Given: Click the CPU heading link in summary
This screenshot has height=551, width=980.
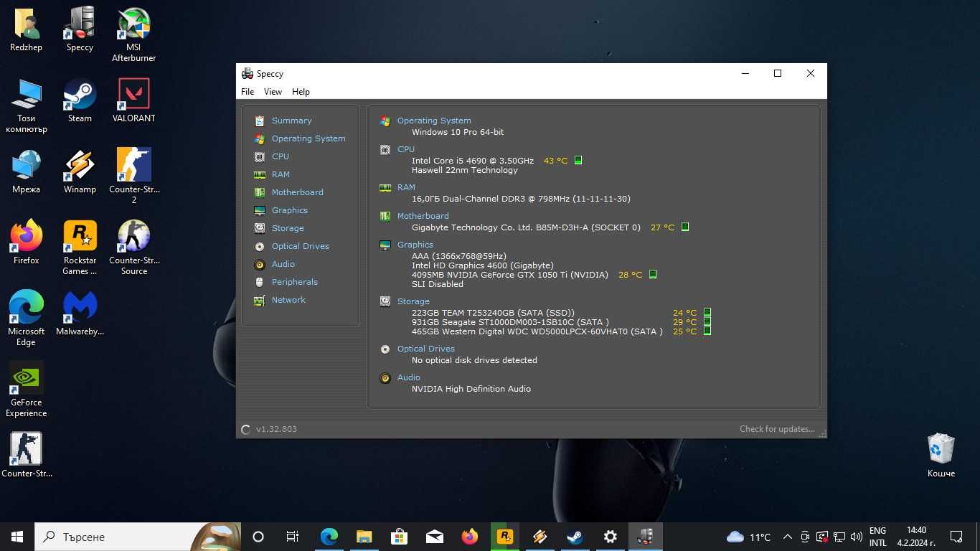Looking at the screenshot, I should tap(406, 149).
